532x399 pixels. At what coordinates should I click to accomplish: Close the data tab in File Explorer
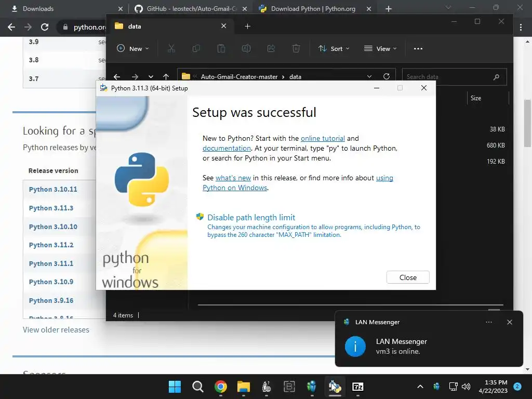(x=223, y=26)
